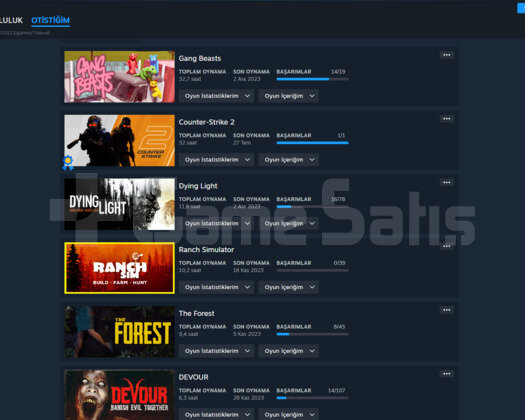Open Gang Beasts more options menu

(x=446, y=55)
